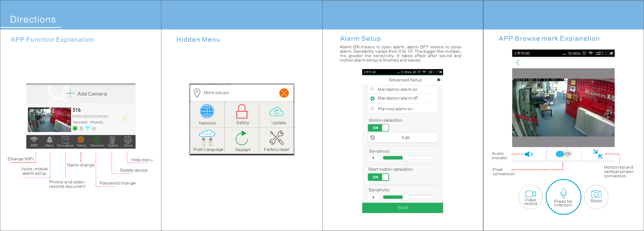Image resolution: width=644 pixels, height=231 pixels.
Task: Click Add Camera
Action: [86, 94]
